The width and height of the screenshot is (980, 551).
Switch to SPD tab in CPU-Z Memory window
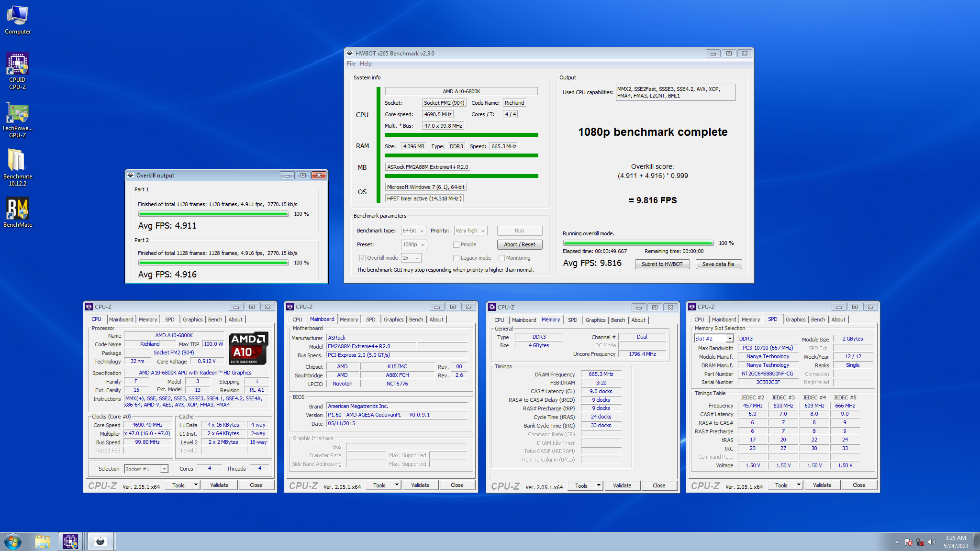[x=573, y=320]
